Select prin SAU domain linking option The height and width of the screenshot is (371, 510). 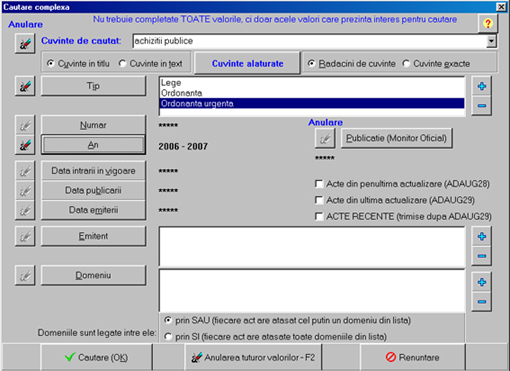[x=287, y=320]
